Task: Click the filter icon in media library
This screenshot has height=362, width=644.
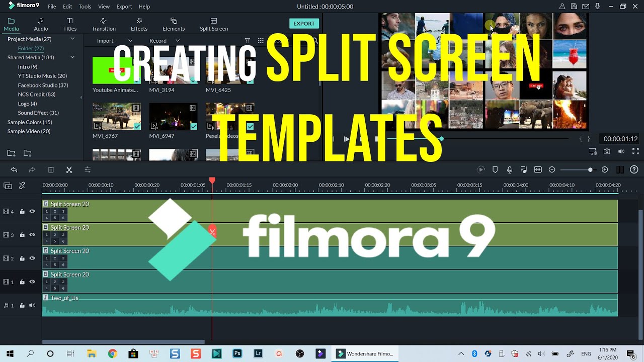Action: click(x=247, y=41)
